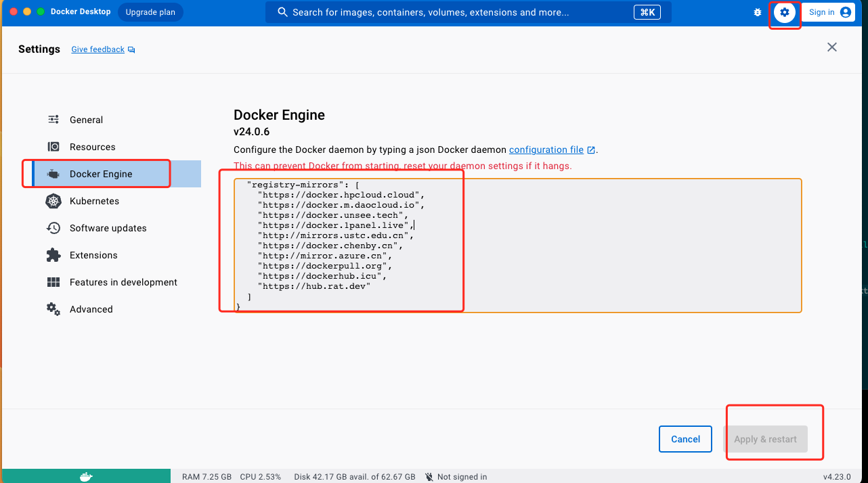The image size is (868, 483).
Task: Click the Extensions puzzle icon
Action: click(53, 255)
